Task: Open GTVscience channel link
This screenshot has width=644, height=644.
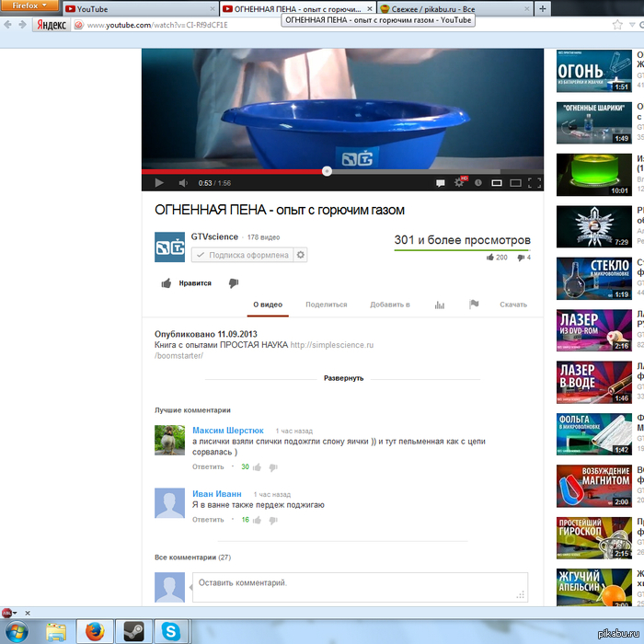Action: coord(214,237)
